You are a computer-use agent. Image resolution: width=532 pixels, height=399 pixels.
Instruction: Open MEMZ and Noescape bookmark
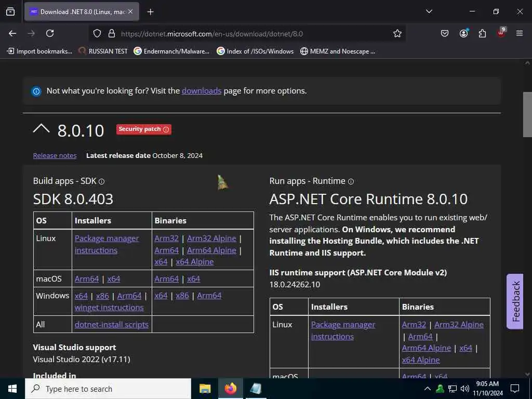click(x=338, y=51)
